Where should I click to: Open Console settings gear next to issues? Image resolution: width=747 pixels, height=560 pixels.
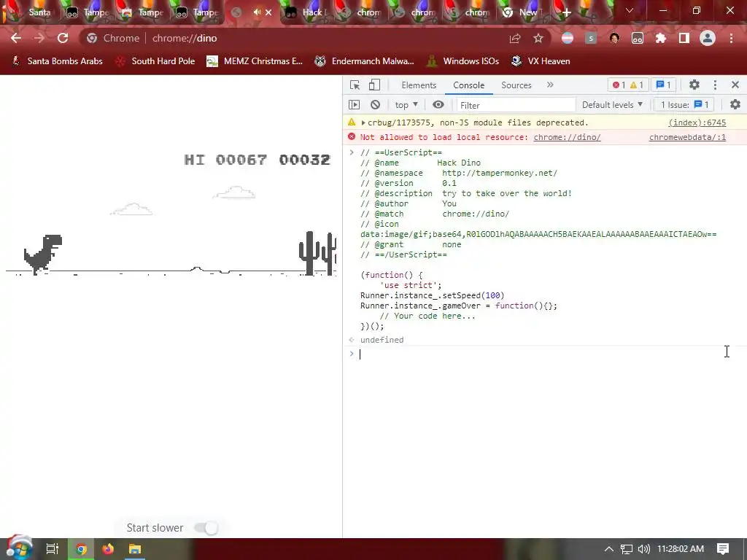pyautogui.click(x=735, y=104)
